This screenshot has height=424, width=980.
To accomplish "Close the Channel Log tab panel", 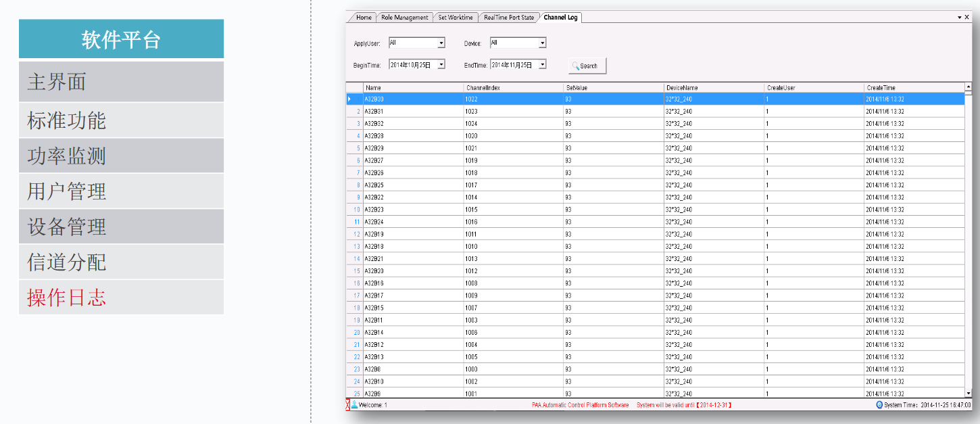I will click(x=966, y=18).
